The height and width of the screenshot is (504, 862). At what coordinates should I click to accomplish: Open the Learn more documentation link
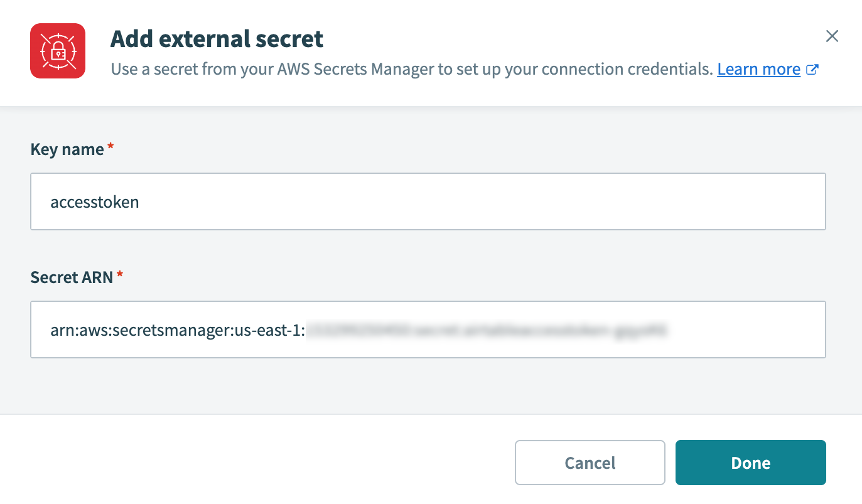coord(758,69)
